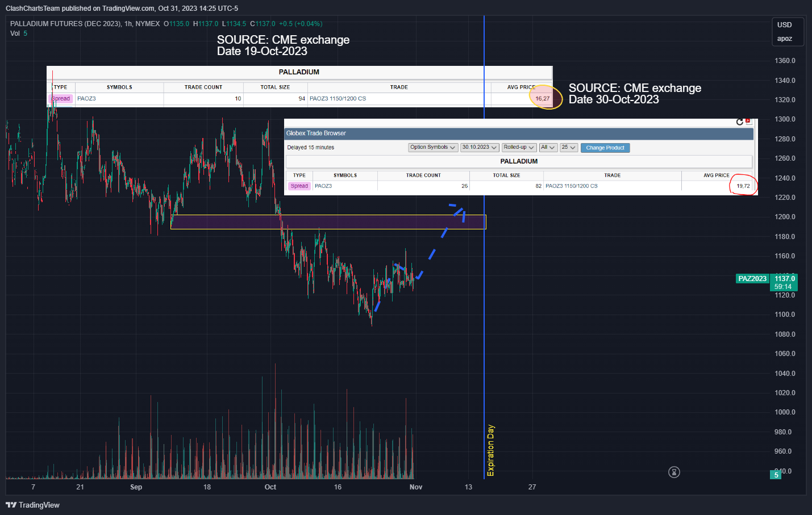Click the PAOZ3 symbol in the 19-Oct table
This screenshot has width=812, height=515.
click(x=86, y=98)
